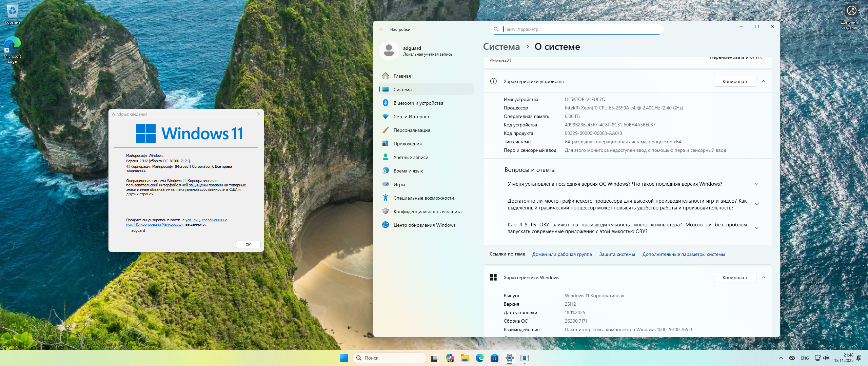The width and height of the screenshot is (868, 366).
Task: Open Сеть и Интернет settings
Action: click(411, 117)
